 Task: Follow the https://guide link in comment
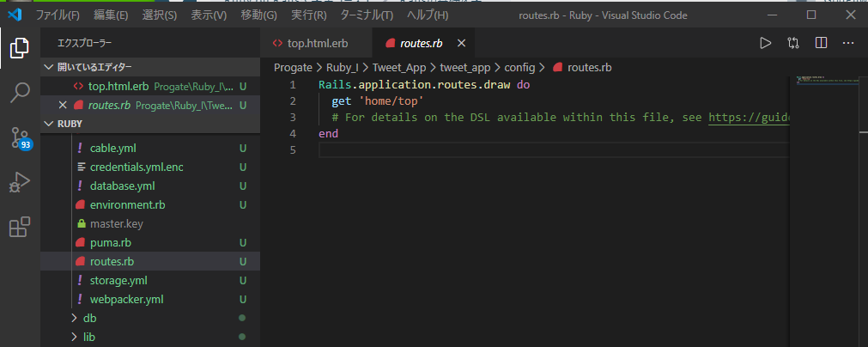(748, 118)
